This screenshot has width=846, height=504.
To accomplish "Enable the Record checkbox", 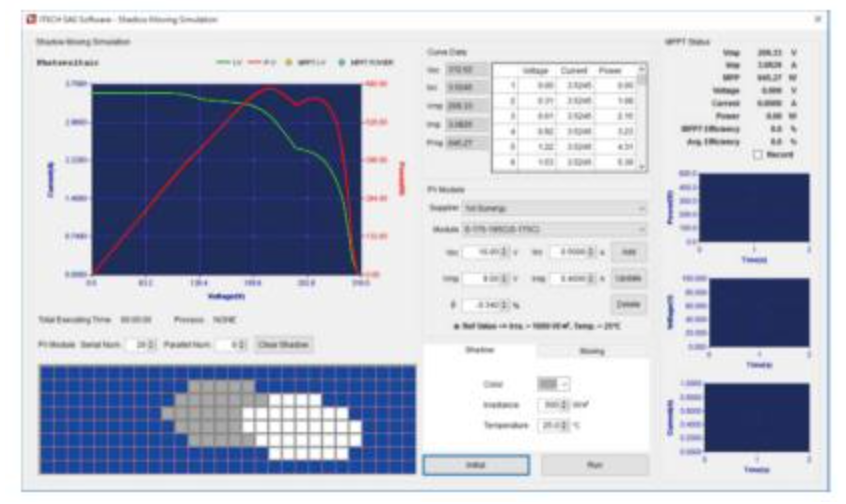I will [756, 153].
